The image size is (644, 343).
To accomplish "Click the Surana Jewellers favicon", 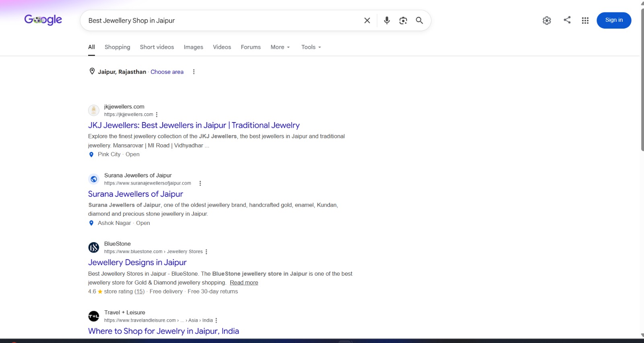I will 94,179.
